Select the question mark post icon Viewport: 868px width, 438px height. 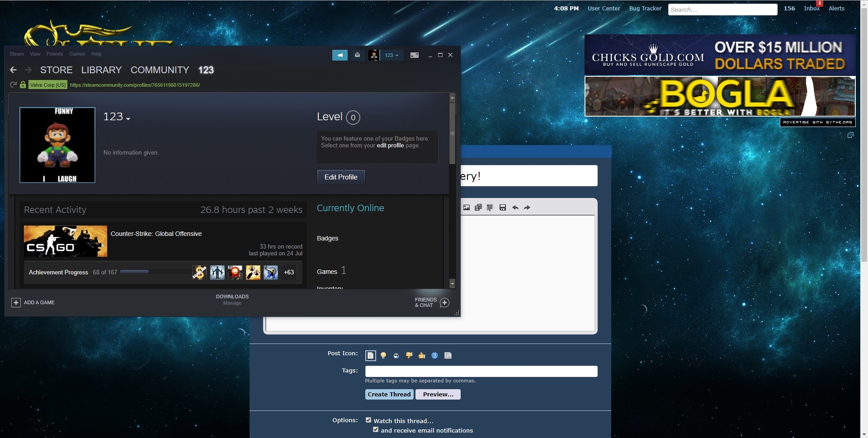coord(435,356)
